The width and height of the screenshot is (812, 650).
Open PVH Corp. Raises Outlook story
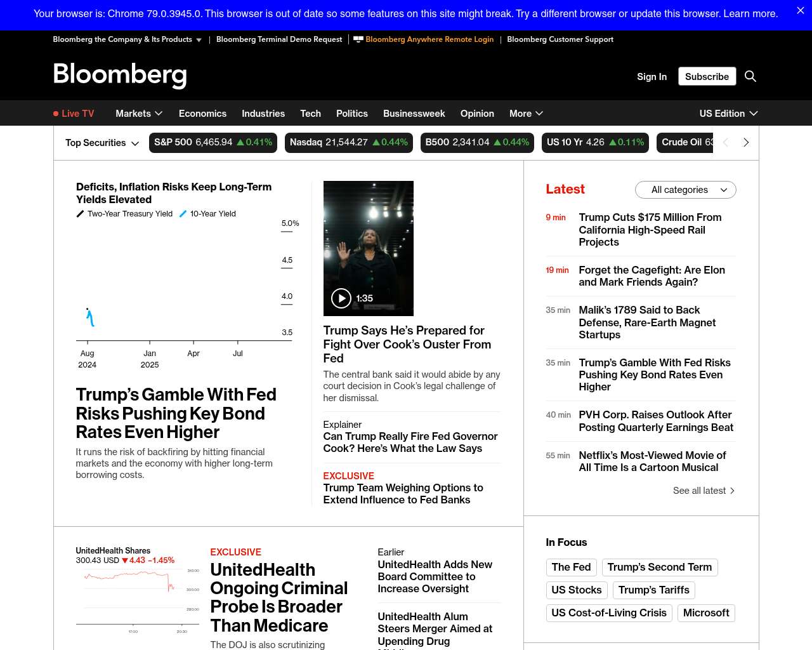(656, 421)
